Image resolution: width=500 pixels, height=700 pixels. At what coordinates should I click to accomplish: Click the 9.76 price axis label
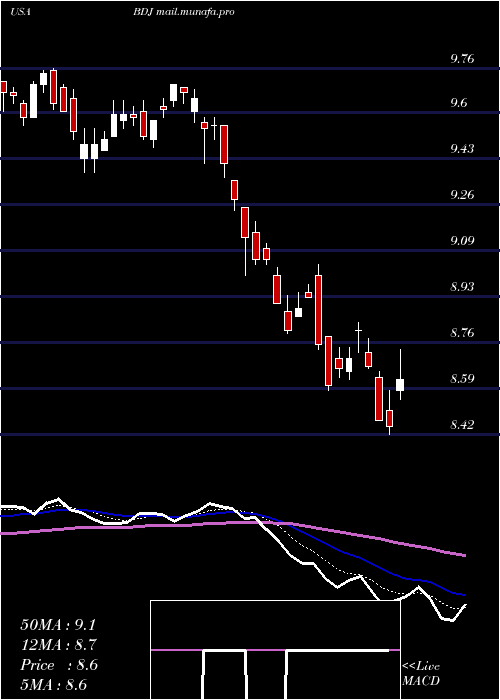462,59
